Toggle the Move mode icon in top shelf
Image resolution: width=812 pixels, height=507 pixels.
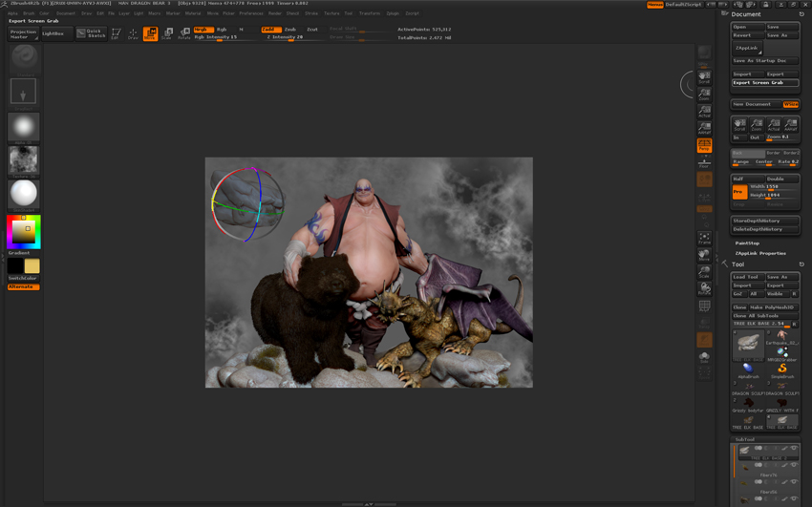click(x=150, y=33)
